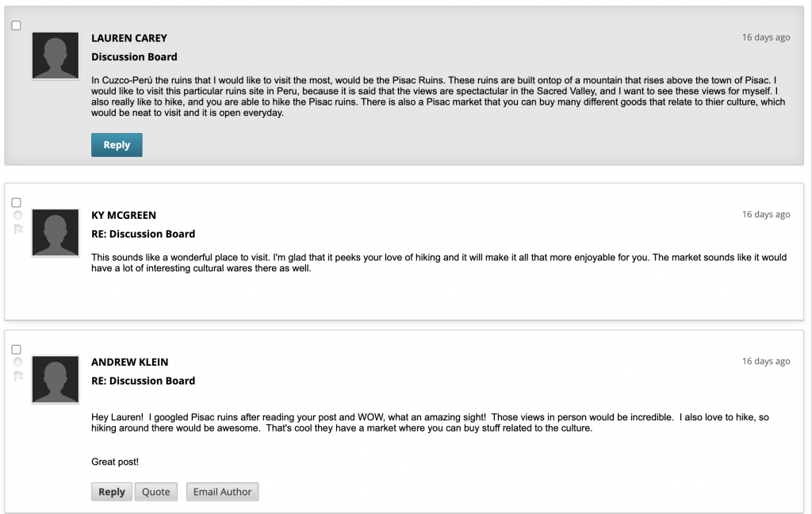812x514 pixels.
Task: Reply to Lauren Carey's post with blue button
Action: [117, 145]
